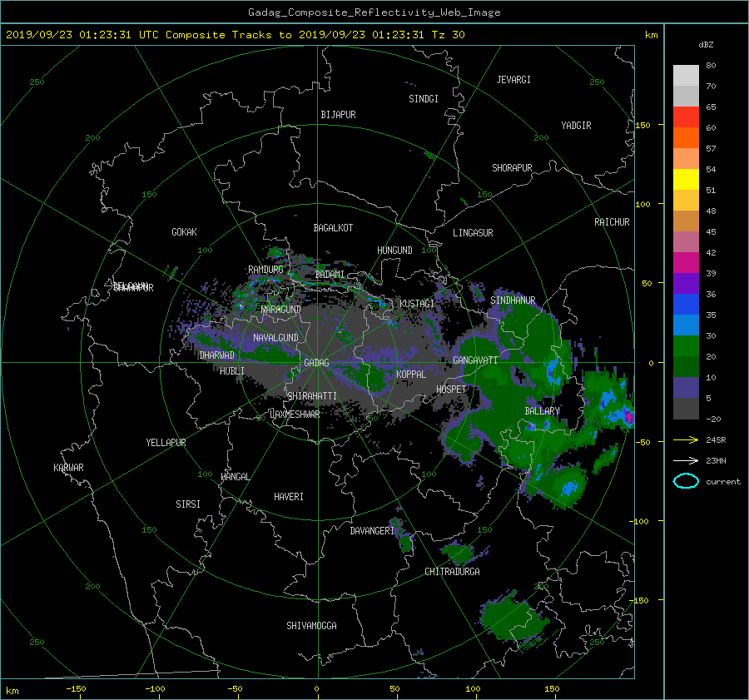Click the RAICHUR city label
This screenshot has height=700, width=749.
tap(612, 222)
